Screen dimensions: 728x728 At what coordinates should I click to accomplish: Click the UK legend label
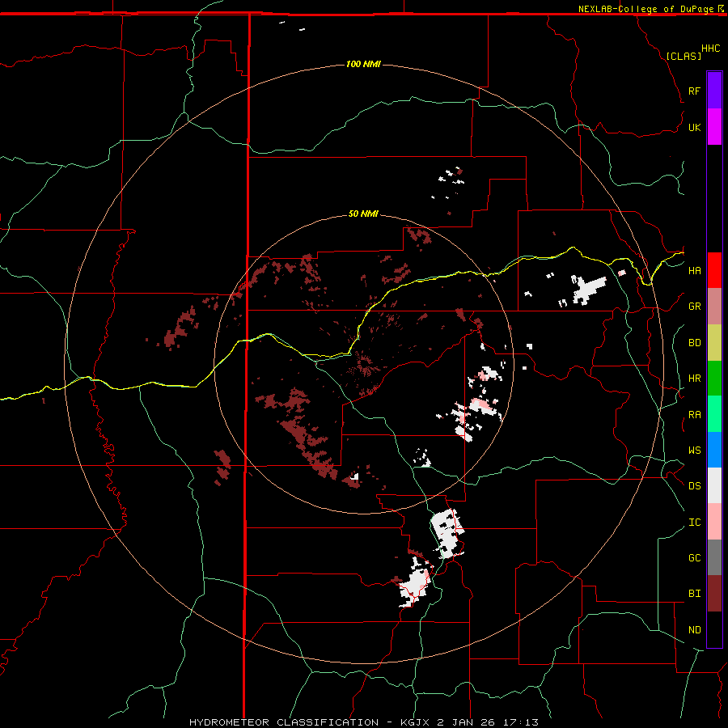pos(694,127)
